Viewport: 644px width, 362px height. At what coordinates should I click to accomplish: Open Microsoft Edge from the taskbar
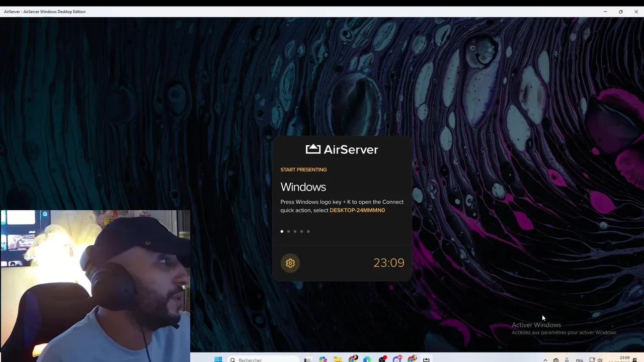pos(367,359)
